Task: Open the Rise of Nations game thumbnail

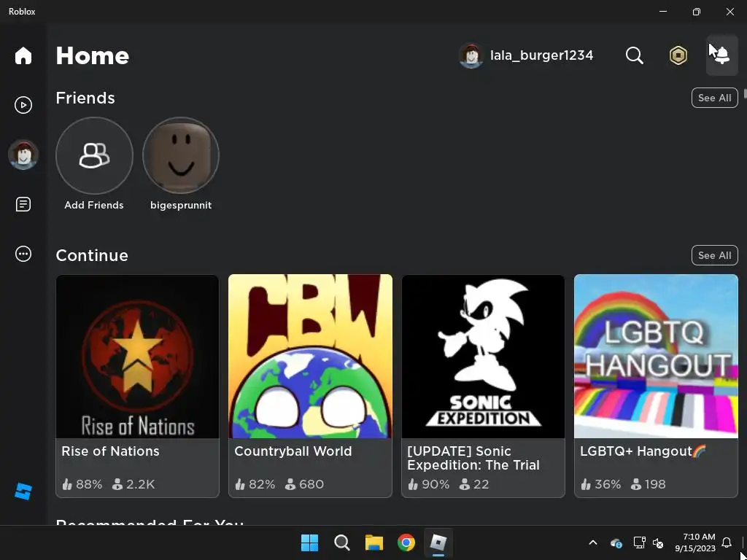Action: pos(137,356)
